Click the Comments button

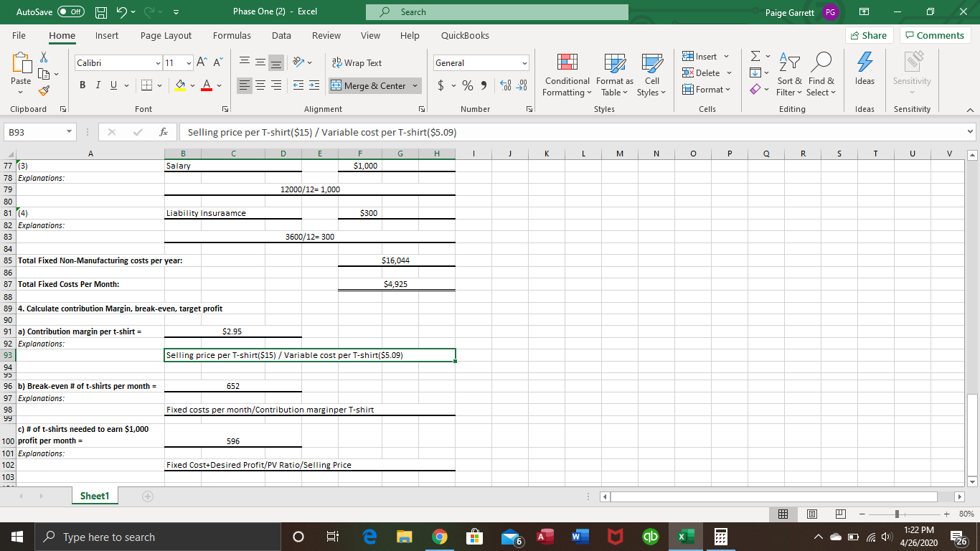(x=933, y=35)
